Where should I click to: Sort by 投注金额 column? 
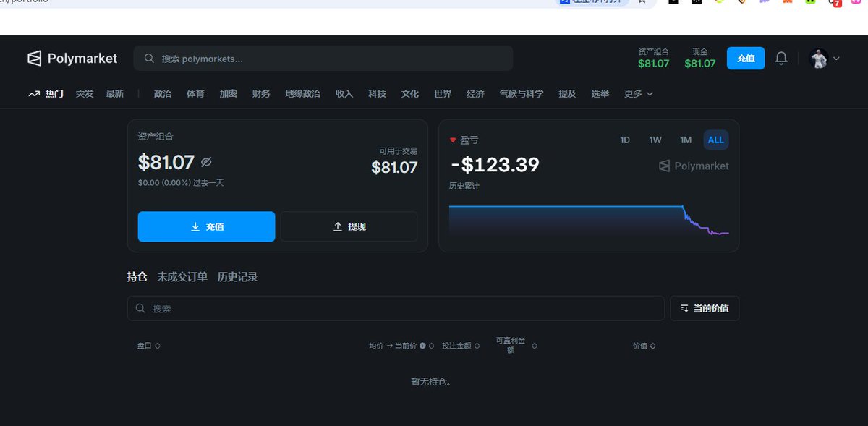click(x=461, y=346)
